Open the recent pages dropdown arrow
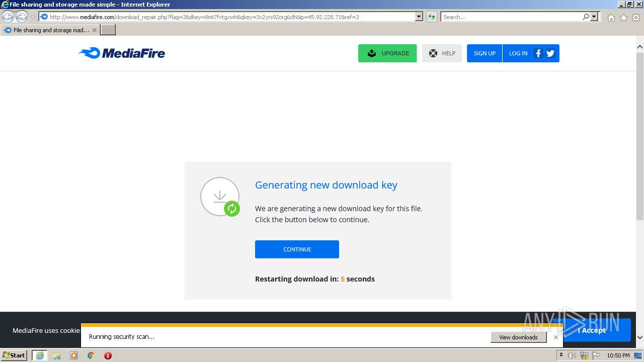 33,17
